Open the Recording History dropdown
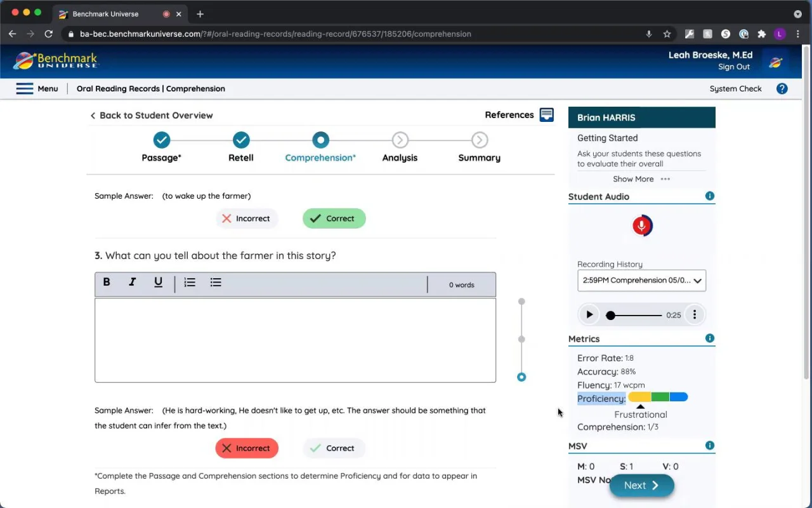Viewport: 812px width, 508px height. click(641, 281)
